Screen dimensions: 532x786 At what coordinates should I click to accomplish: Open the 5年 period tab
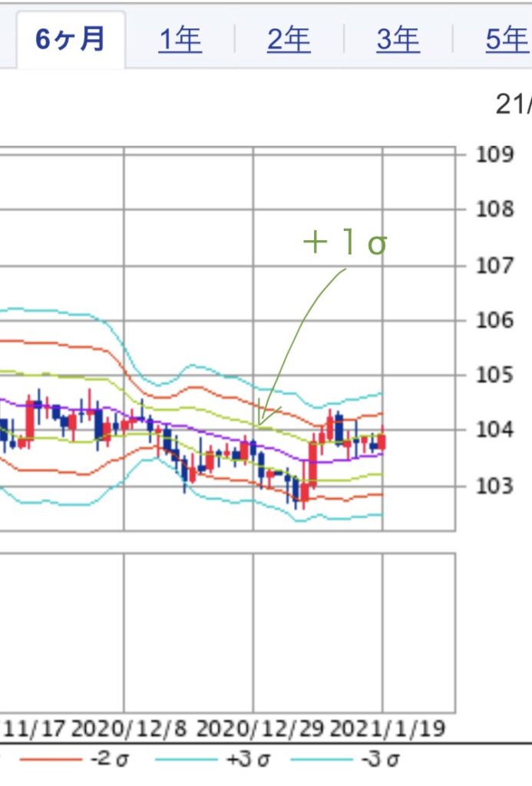pyautogui.click(x=507, y=40)
